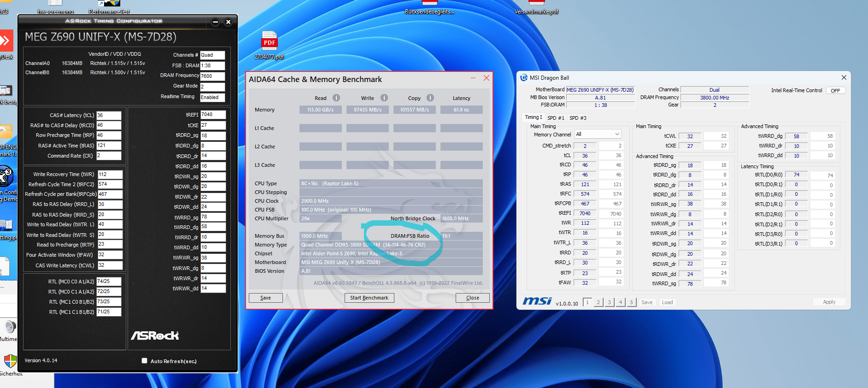Viewport: 868px width, 388px height.
Task: Click the DRAM Frequency 3800.00 MHz value
Action: (x=715, y=98)
